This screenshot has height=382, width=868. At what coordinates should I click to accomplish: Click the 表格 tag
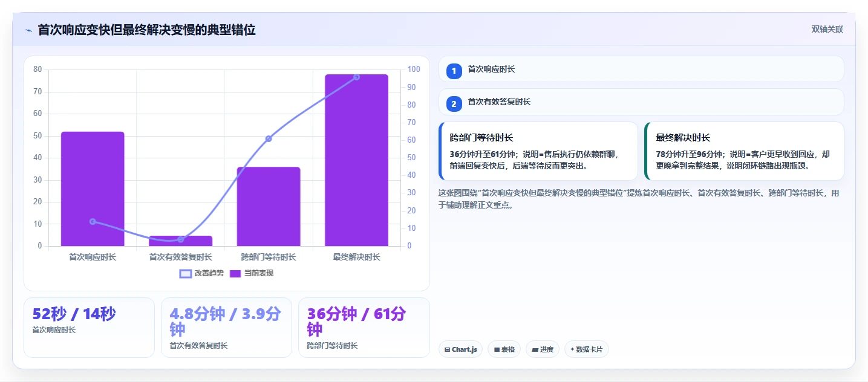(x=504, y=349)
